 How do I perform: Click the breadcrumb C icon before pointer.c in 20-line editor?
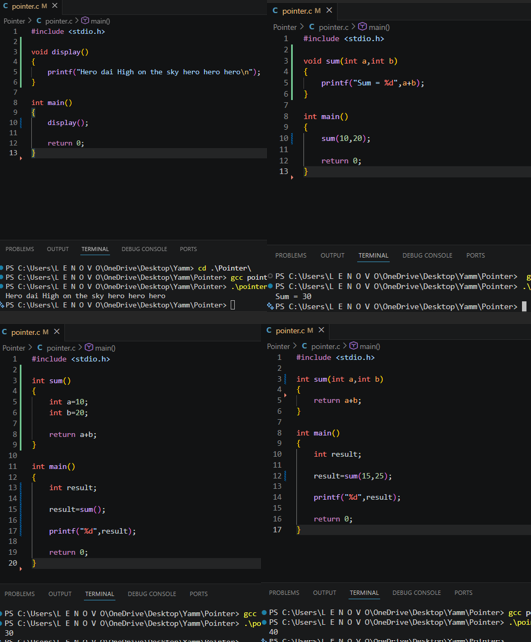click(x=40, y=347)
